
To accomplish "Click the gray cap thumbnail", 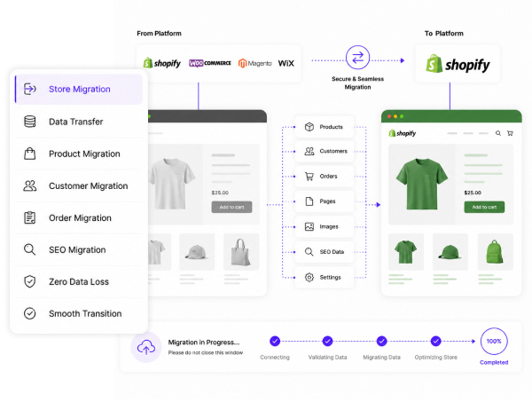I will (x=197, y=252).
